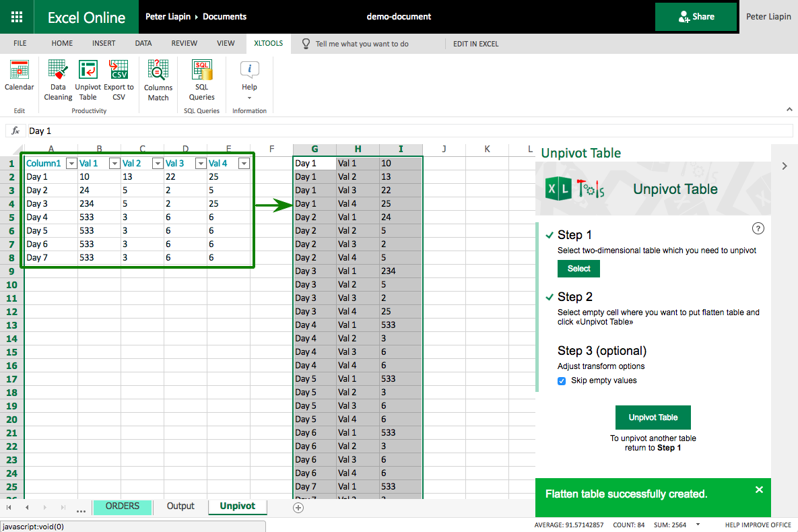798x532 pixels.
Task: Switch to the Output sheet tab
Action: pos(180,506)
